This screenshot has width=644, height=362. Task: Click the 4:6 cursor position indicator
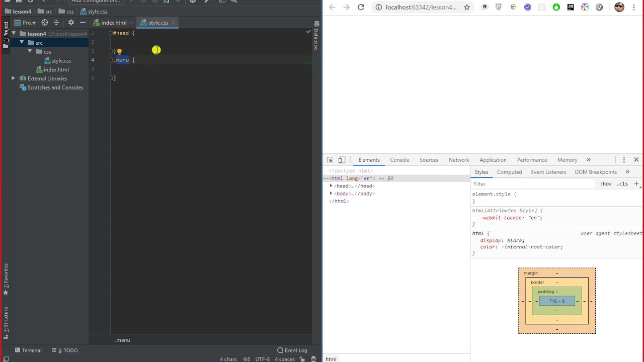point(247,359)
